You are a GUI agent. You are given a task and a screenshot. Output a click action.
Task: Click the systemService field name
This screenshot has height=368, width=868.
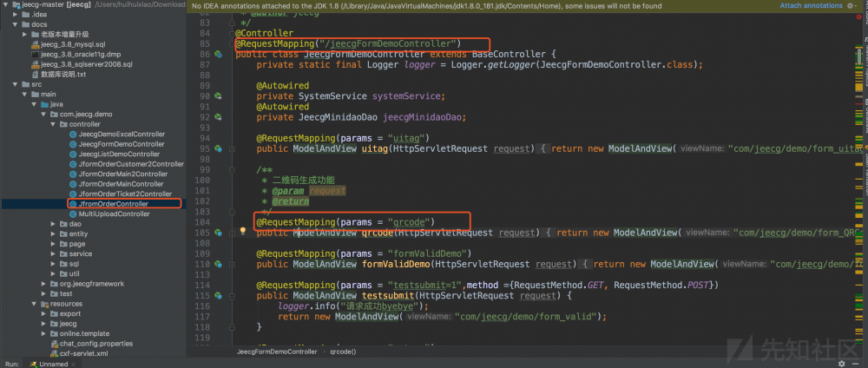(x=406, y=96)
